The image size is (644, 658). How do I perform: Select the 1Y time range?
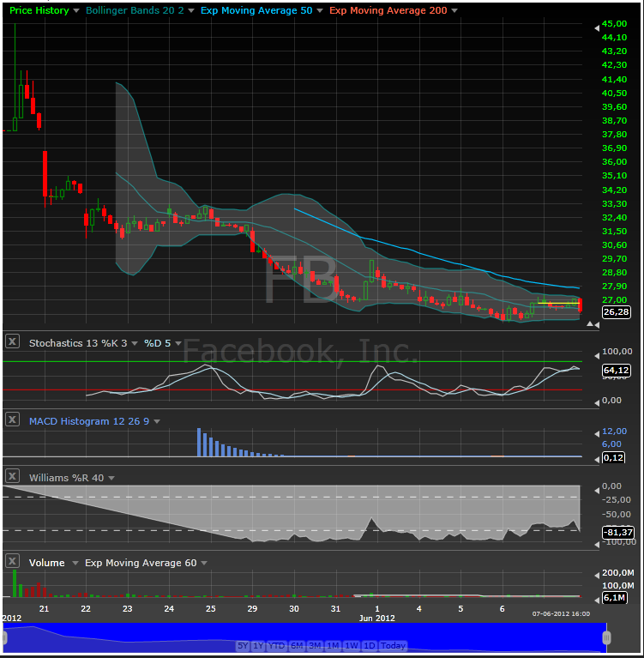258,645
